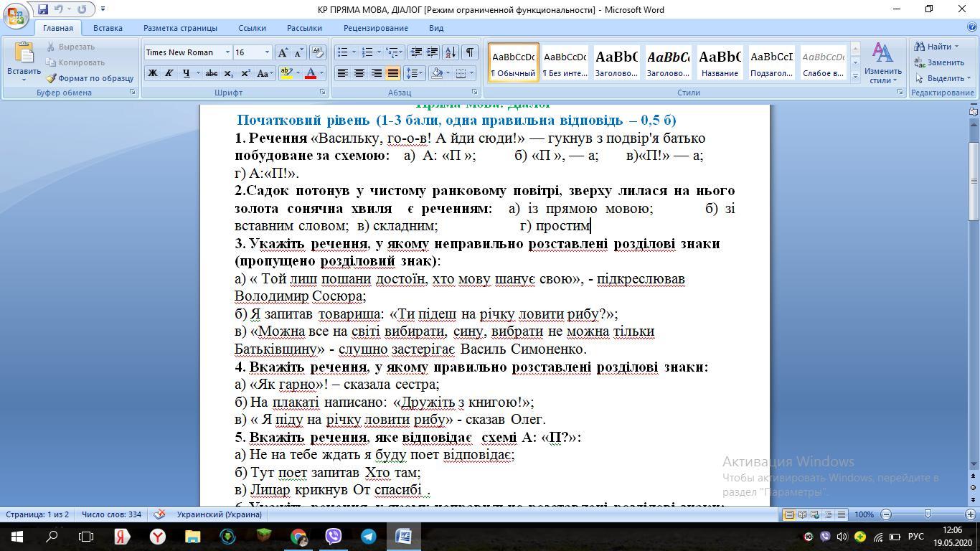Open Telegram from the taskbar

369,537
